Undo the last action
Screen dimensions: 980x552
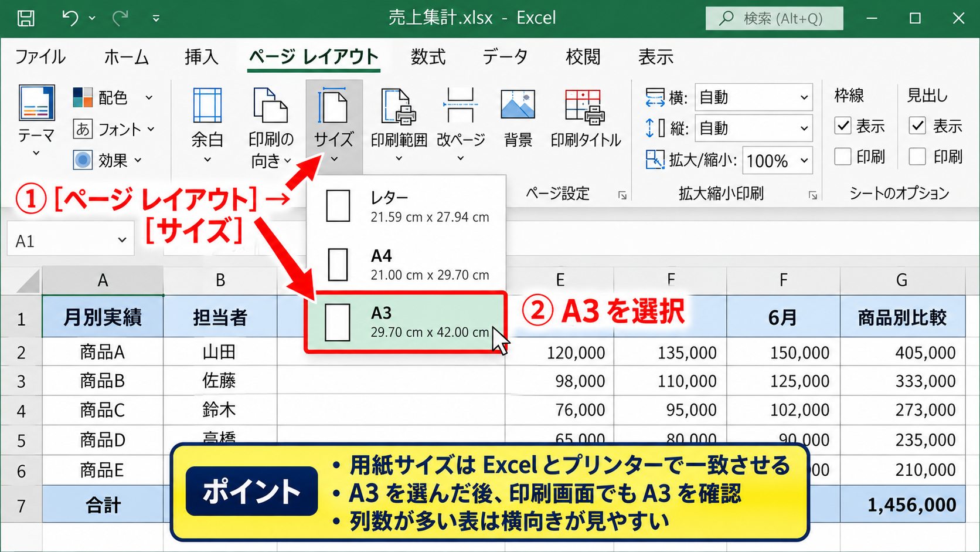pos(70,18)
